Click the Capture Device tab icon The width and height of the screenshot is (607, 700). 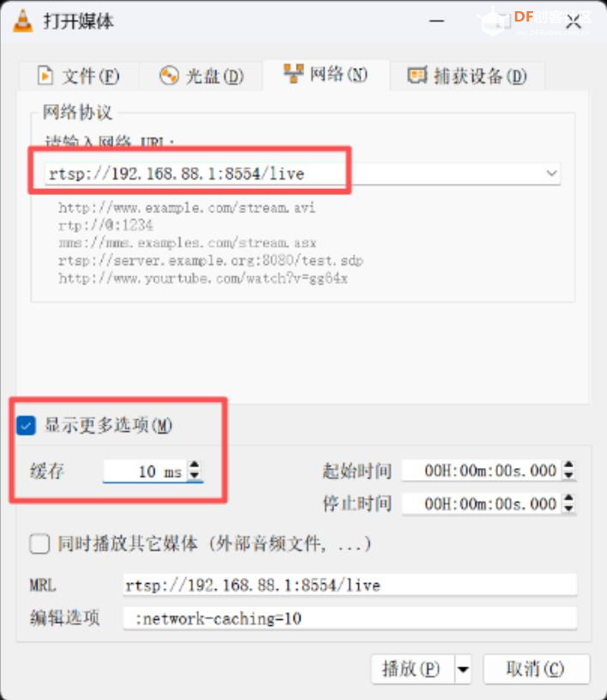(x=417, y=75)
